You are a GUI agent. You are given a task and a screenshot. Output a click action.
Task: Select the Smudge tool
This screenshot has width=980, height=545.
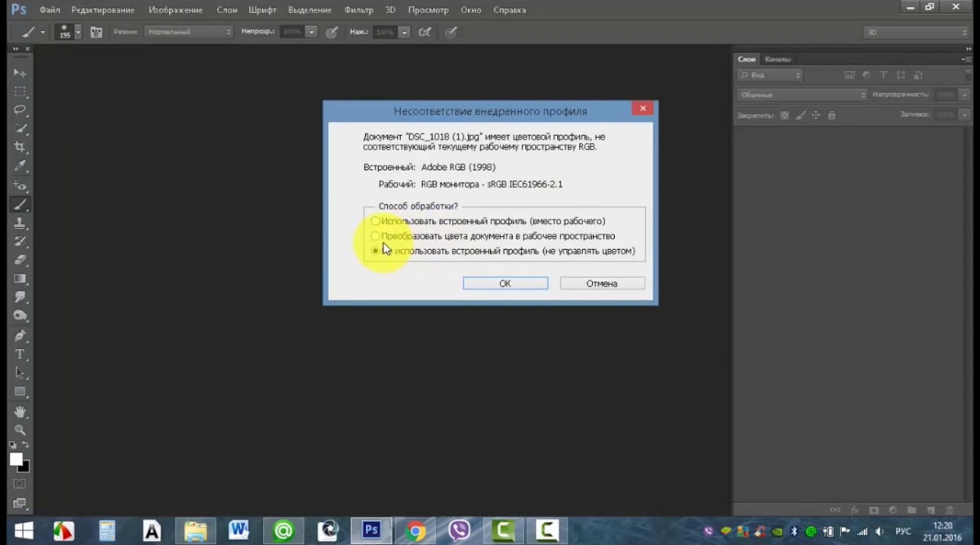[x=20, y=298]
